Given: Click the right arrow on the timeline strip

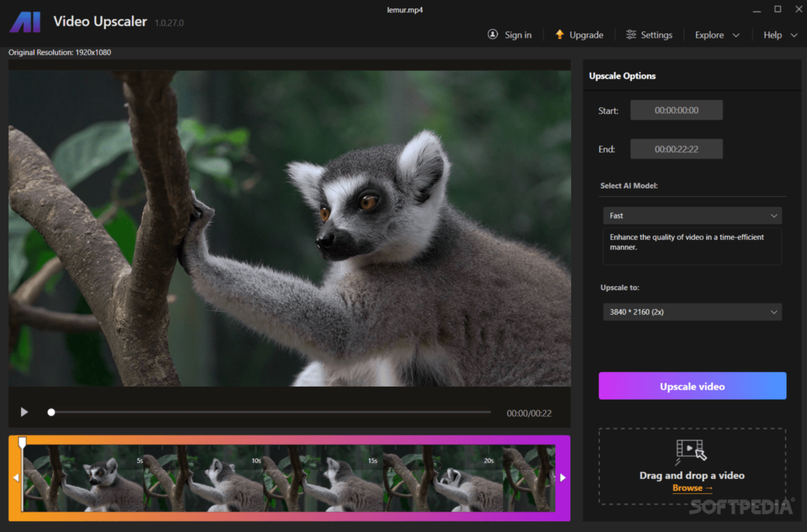Looking at the screenshot, I should (563, 477).
